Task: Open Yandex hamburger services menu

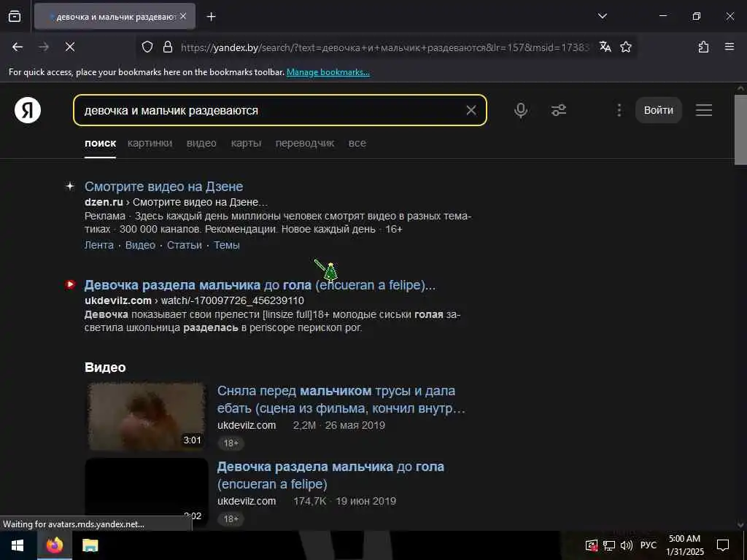Action: [x=704, y=111]
